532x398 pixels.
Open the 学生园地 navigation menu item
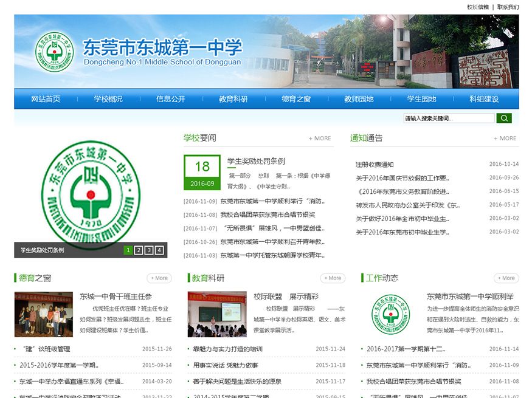[422, 99]
